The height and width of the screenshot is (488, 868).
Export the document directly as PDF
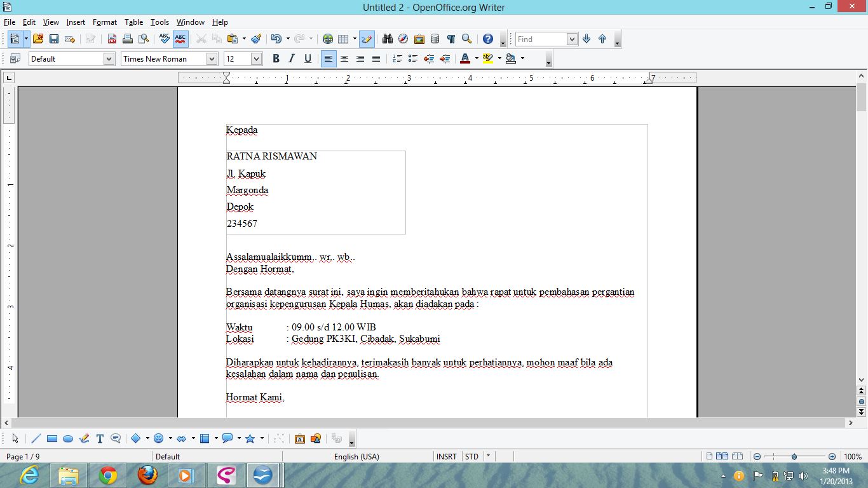112,39
